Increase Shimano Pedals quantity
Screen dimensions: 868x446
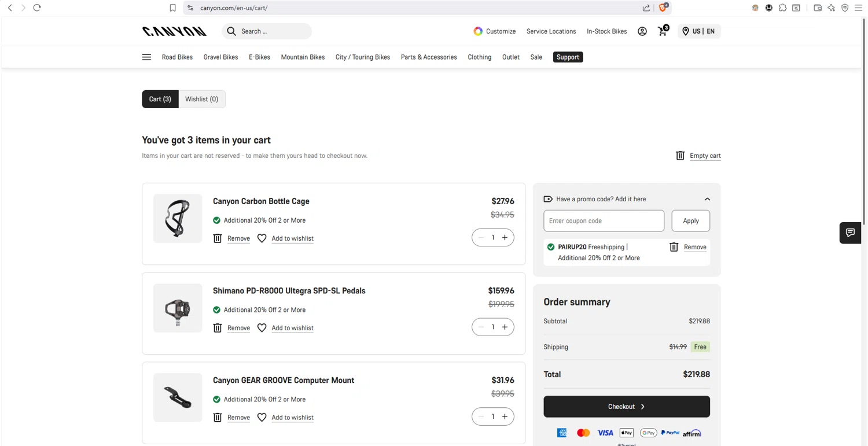click(x=505, y=327)
